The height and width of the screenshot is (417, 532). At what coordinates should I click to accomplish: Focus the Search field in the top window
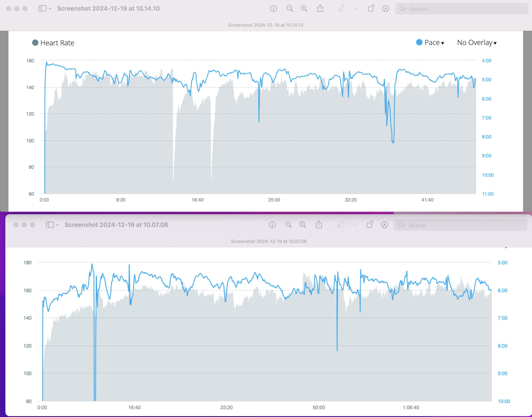click(462, 9)
